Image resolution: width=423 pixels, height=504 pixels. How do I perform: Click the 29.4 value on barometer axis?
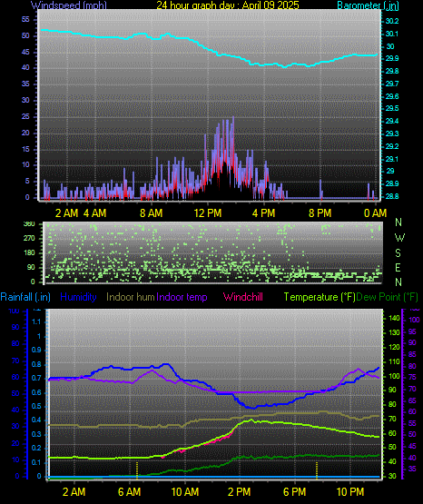tap(392, 121)
